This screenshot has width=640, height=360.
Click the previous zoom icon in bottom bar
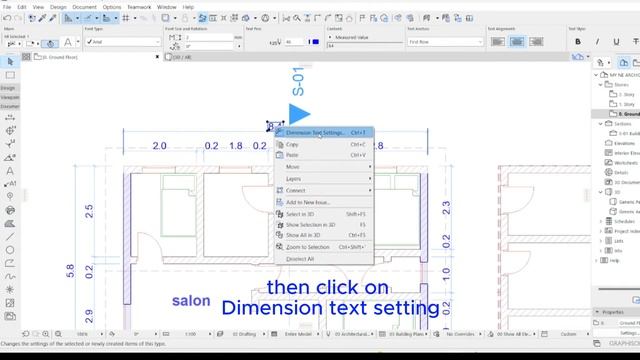(26, 334)
